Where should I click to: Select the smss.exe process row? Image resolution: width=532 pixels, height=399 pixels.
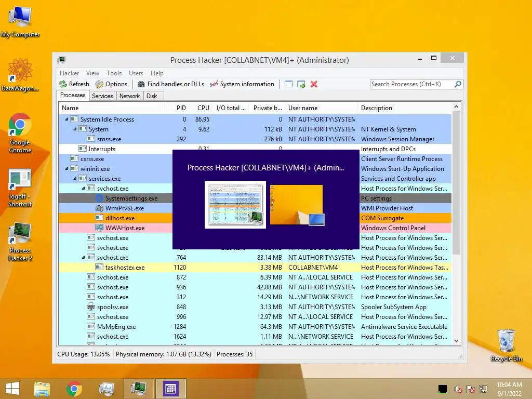255,139
